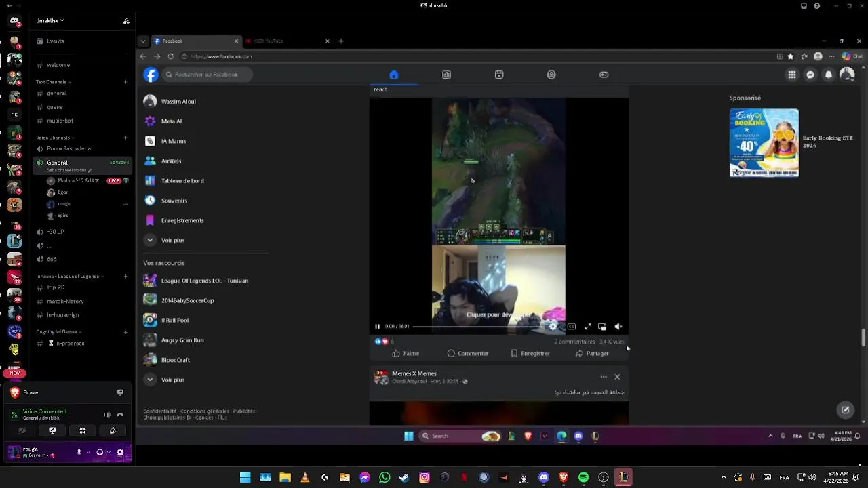Select user spiro in voice channel

tap(63, 216)
